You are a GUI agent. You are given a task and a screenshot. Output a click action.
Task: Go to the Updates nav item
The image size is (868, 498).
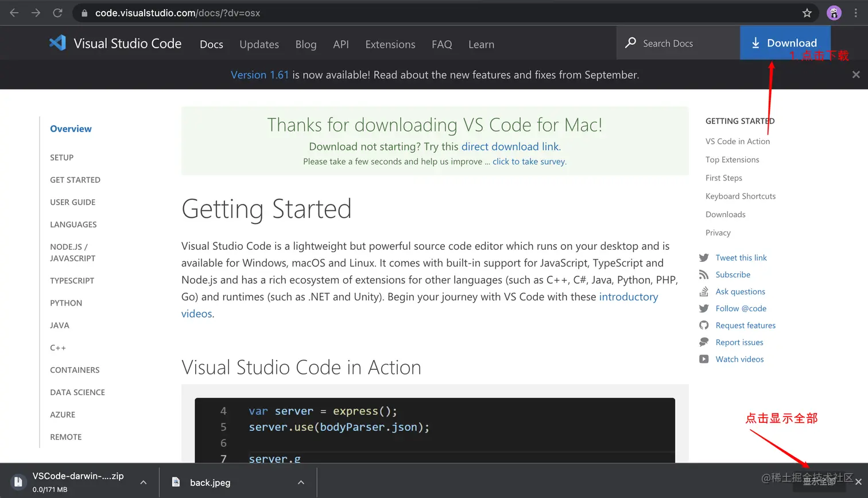(x=259, y=44)
